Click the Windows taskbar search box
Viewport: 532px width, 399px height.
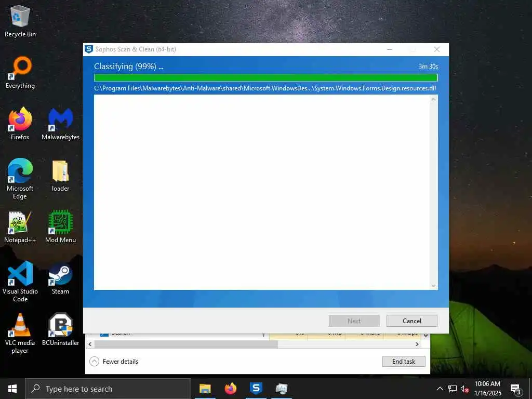point(108,389)
